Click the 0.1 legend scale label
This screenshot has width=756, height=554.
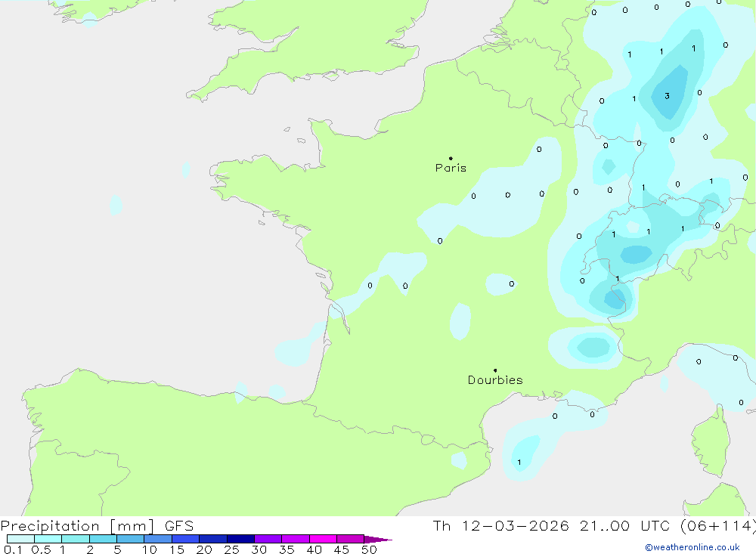(13, 549)
